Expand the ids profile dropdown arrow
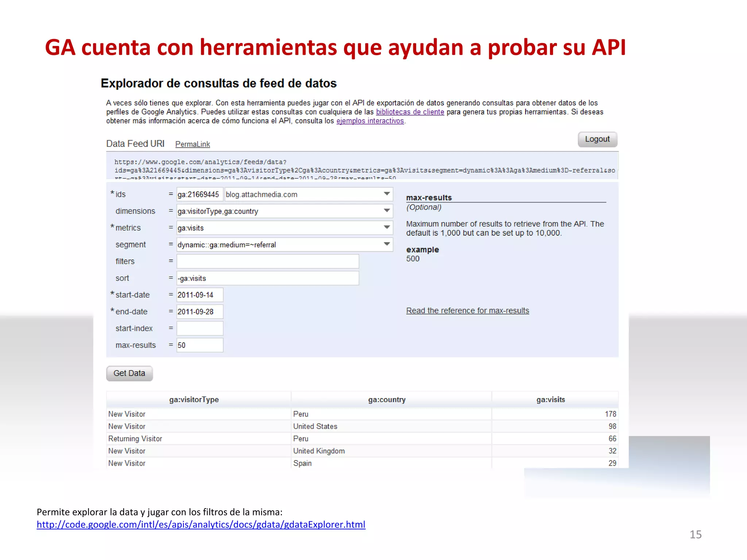 click(387, 194)
